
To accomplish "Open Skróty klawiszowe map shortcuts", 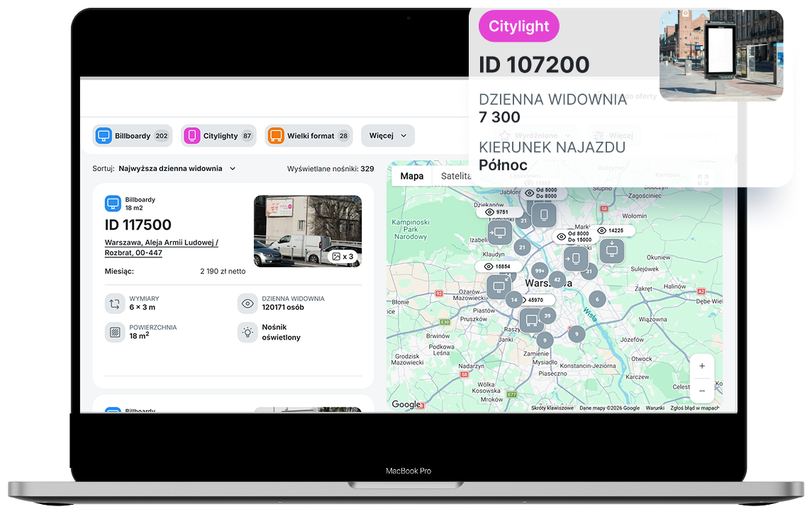I will coord(552,408).
